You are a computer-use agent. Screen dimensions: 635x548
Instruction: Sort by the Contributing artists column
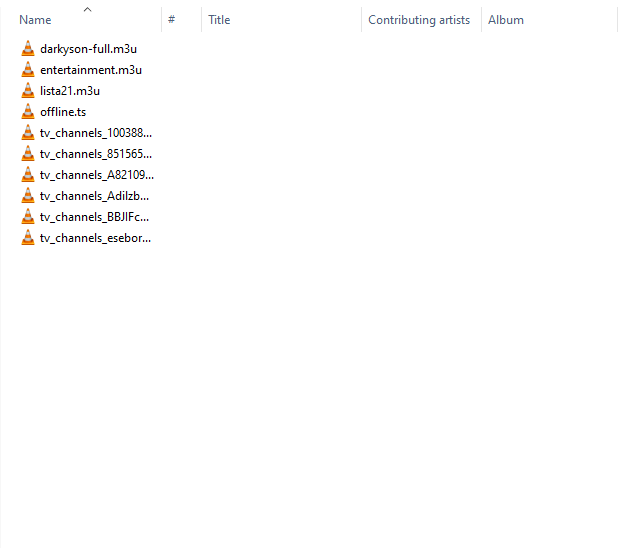tap(418, 20)
